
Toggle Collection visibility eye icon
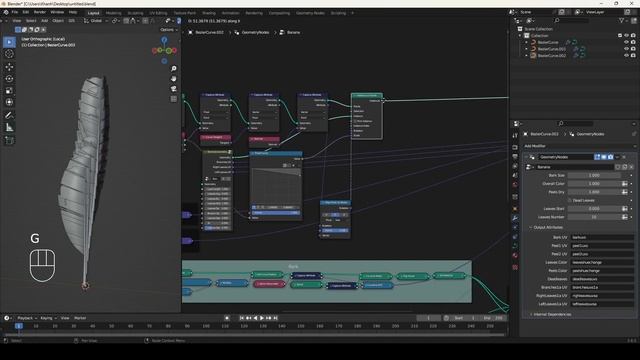coord(627,36)
